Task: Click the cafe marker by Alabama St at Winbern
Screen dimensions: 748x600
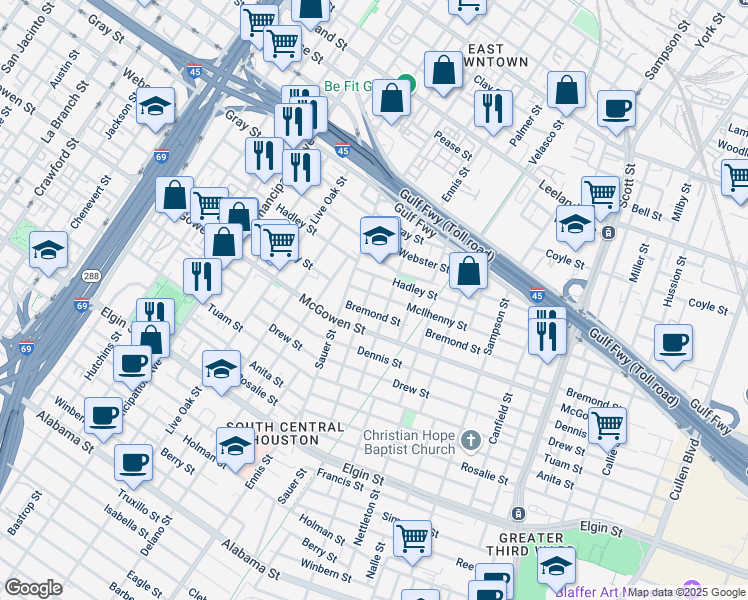Action: pyautogui.click(x=104, y=419)
